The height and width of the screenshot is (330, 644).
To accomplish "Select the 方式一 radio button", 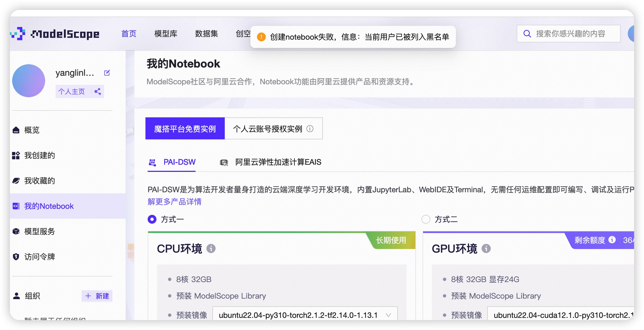I will 152,219.
